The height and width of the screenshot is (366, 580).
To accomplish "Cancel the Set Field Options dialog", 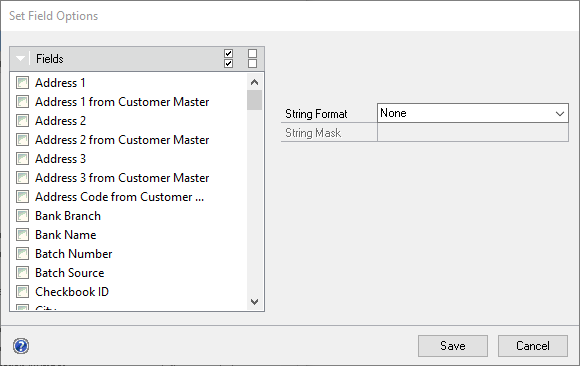I will [533, 346].
